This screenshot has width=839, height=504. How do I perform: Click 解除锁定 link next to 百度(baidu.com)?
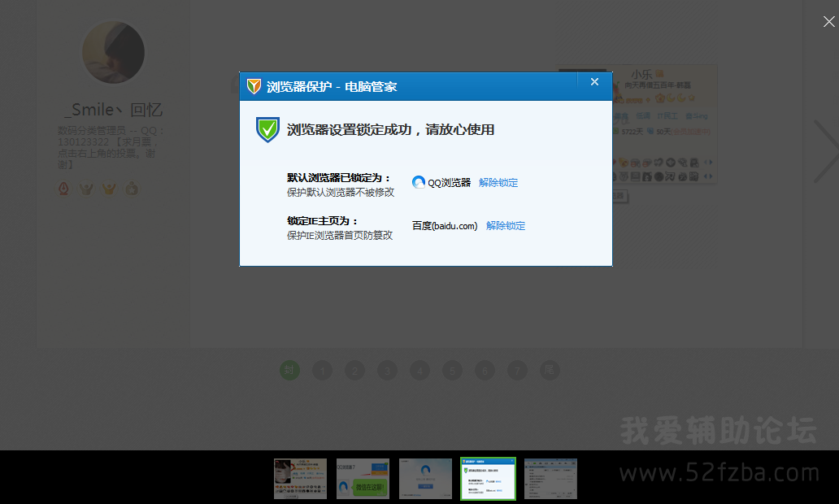coord(506,226)
